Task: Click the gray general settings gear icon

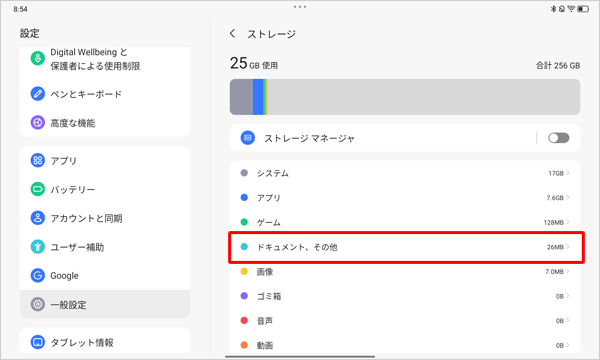Action: tap(38, 305)
